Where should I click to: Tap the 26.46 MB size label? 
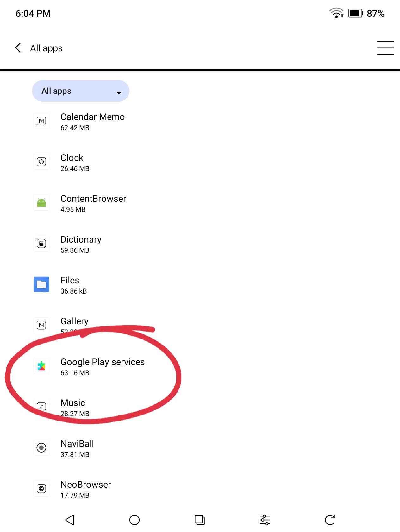point(75,168)
